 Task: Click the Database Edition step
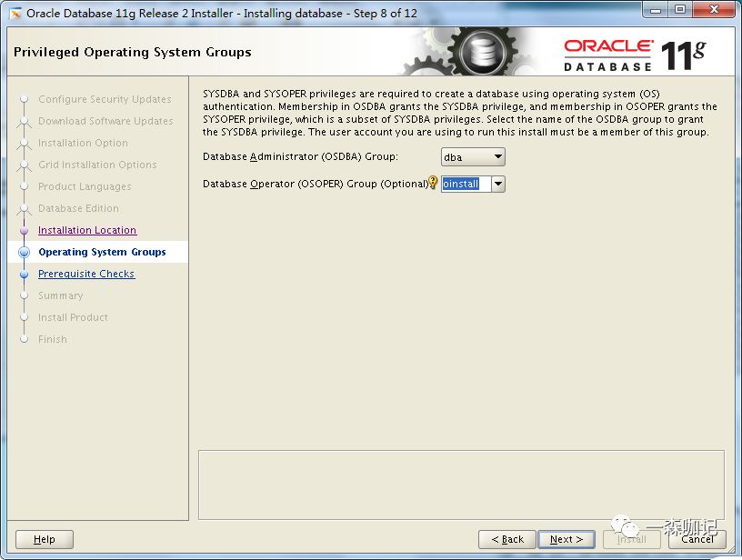[x=78, y=208]
